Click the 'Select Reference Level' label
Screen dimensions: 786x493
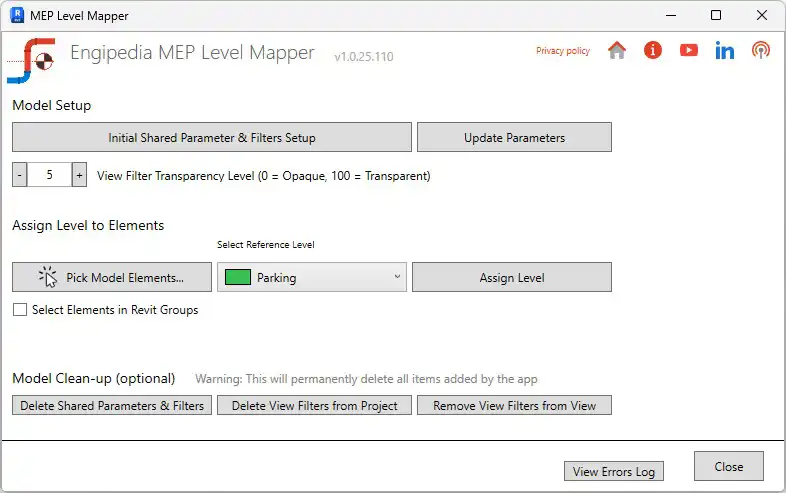click(x=266, y=245)
